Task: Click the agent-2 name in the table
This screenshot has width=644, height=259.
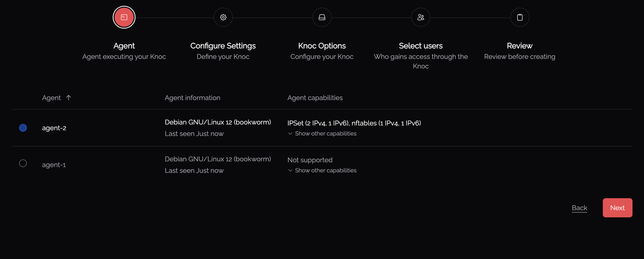Action: pyautogui.click(x=54, y=128)
